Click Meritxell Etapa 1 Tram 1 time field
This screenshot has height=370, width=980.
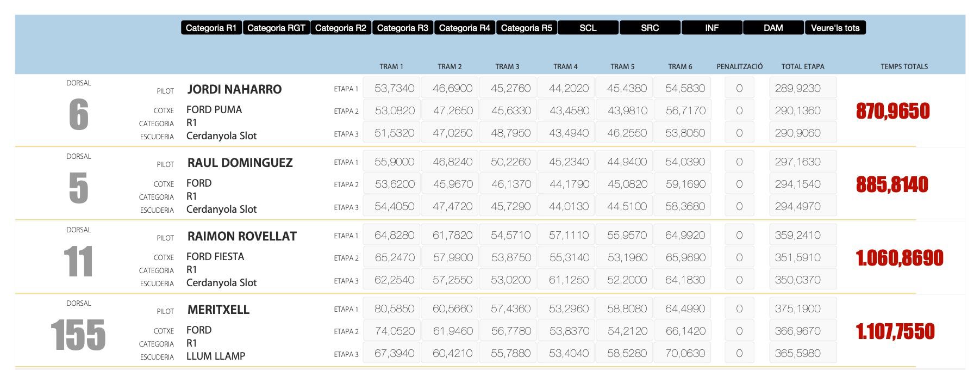pos(391,309)
